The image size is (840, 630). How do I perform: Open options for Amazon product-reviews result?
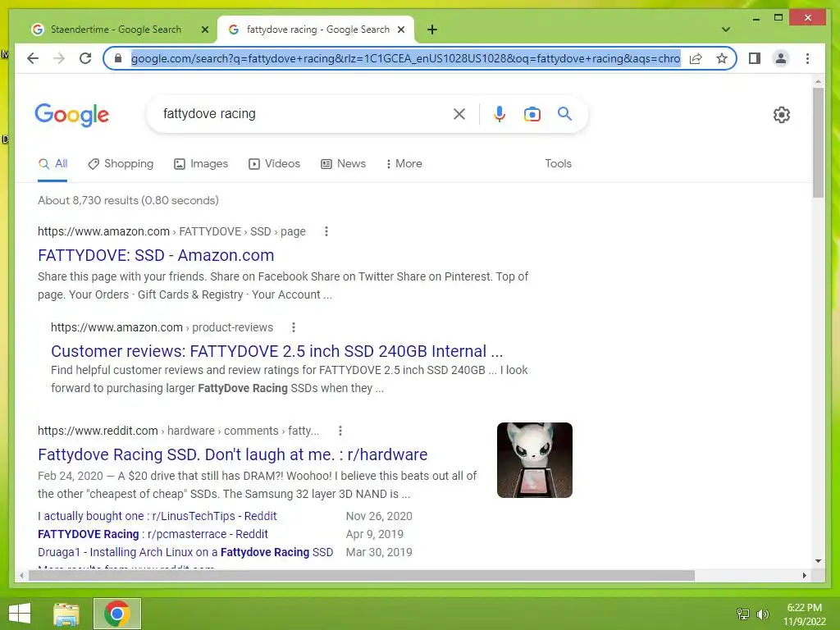point(294,327)
